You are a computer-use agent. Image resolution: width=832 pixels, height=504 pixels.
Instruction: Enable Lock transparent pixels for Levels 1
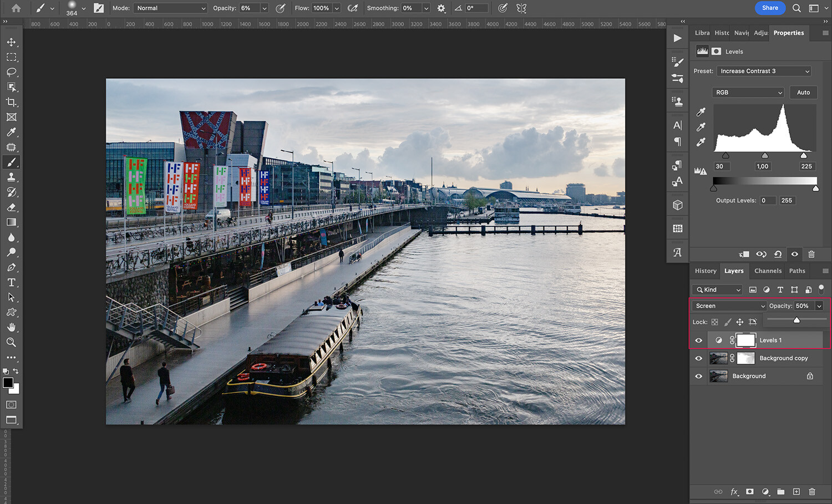(x=715, y=322)
